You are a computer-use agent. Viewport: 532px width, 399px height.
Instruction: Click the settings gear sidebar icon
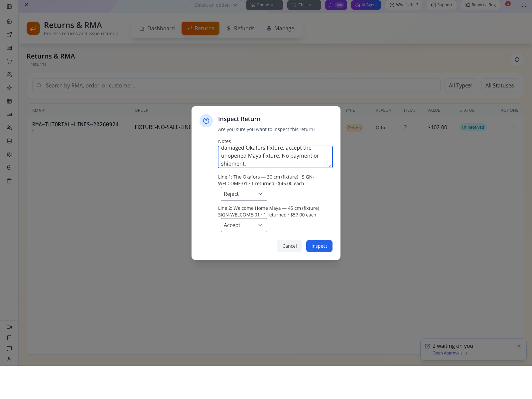(9, 154)
